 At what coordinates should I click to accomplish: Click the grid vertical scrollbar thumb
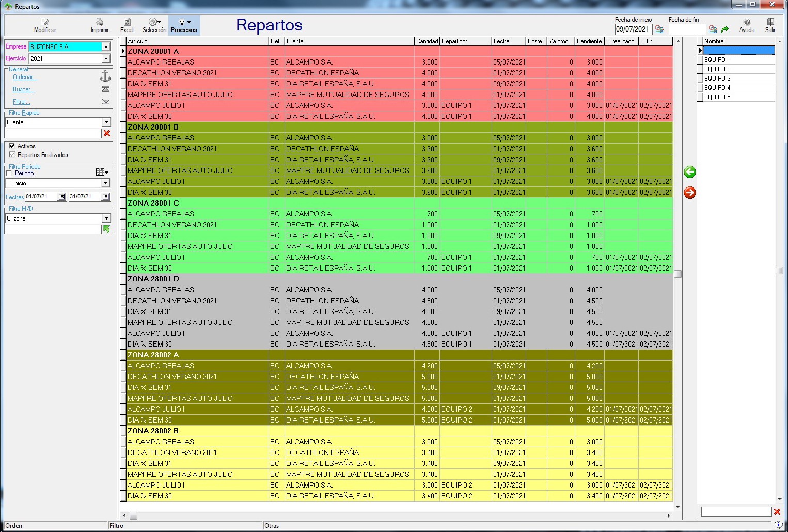[x=678, y=274]
